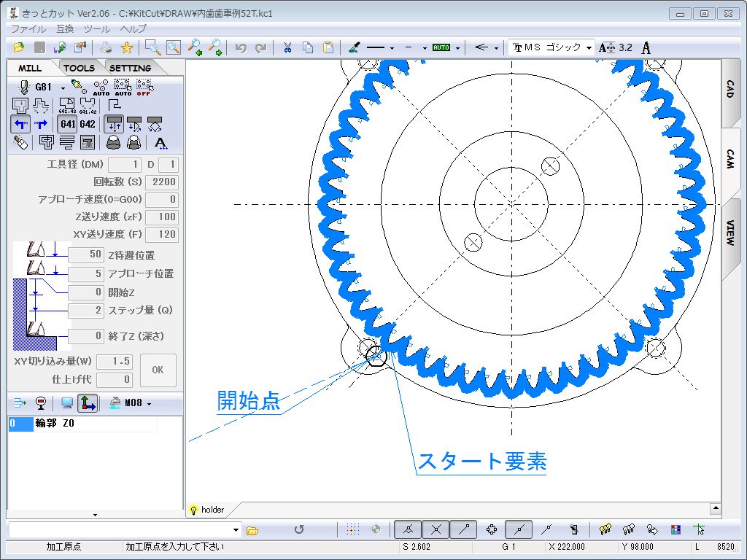The image size is (747, 560).
Task: Open the M08 coolant dropdown
Action: point(149,404)
